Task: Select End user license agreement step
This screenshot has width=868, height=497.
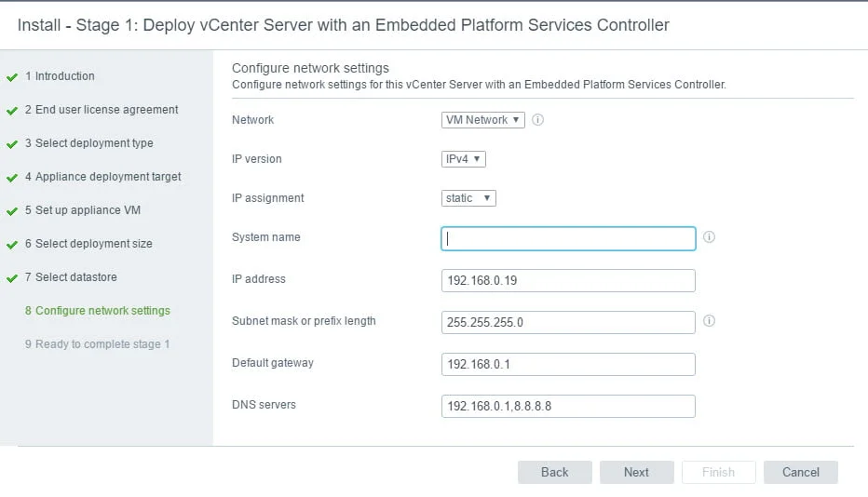Action: pos(106,110)
